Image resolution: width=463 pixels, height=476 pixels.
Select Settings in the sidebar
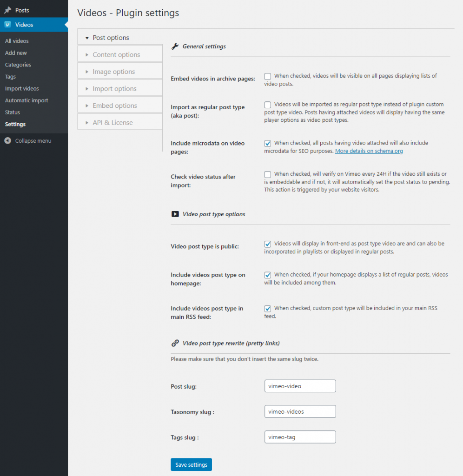[x=15, y=124]
